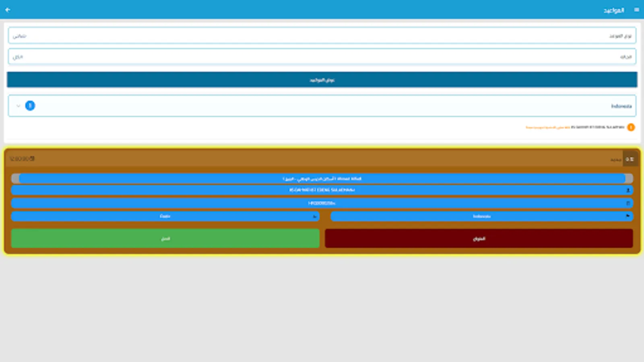644x362 pixels.
Task: Click the green action button in the card
Action: tap(165, 239)
